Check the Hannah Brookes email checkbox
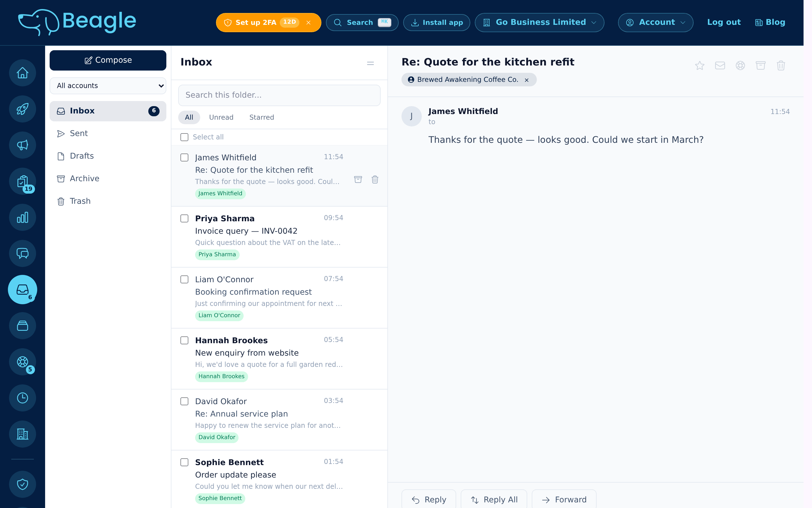 coord(184,340)
